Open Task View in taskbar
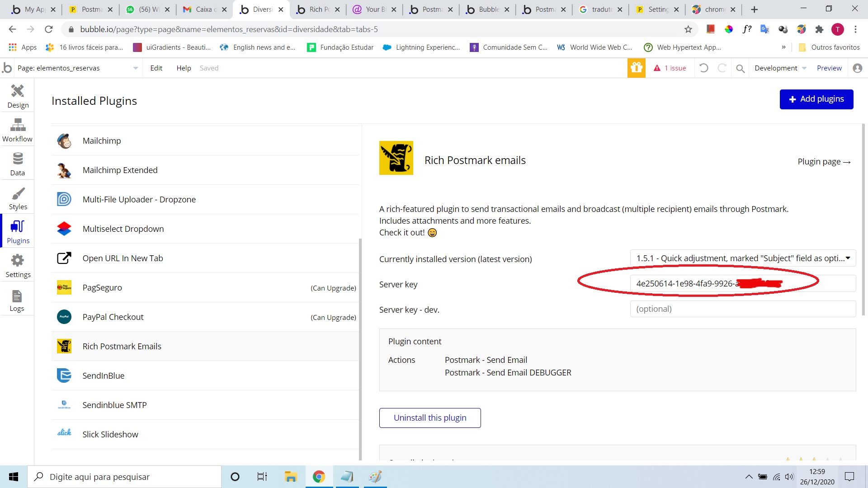The height and width of the screenshot is (488, 868). (262, 477)
